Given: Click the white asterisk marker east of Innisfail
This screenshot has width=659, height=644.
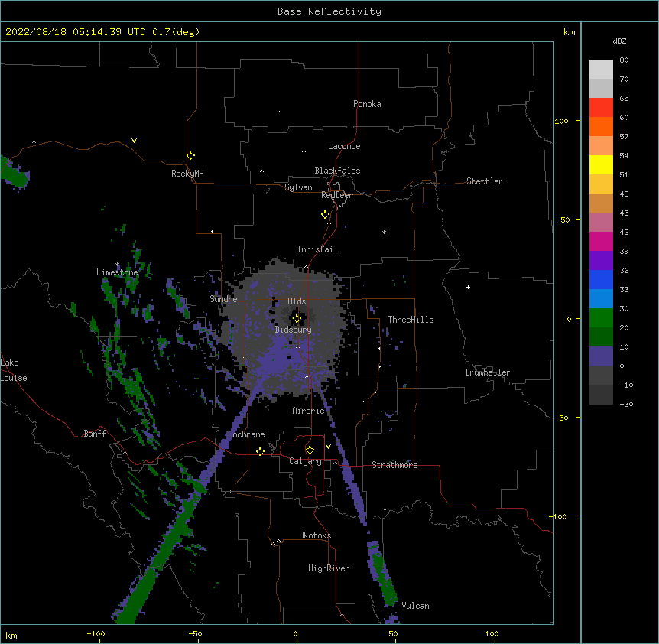Looking at the screenshot, I should pos(384,232).
